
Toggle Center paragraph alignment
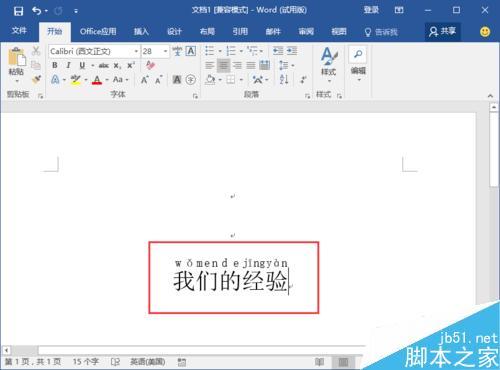coord(223,65)
